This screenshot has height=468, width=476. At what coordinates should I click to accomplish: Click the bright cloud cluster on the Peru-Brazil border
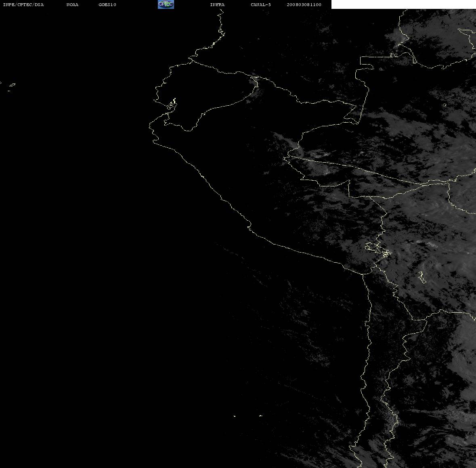(322, 155)
